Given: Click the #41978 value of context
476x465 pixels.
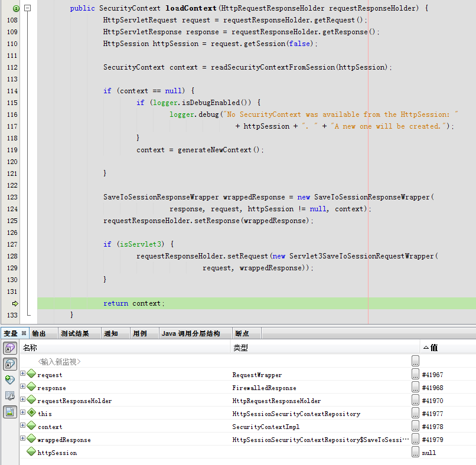Looking at the screenshot, I should (432, 427).
